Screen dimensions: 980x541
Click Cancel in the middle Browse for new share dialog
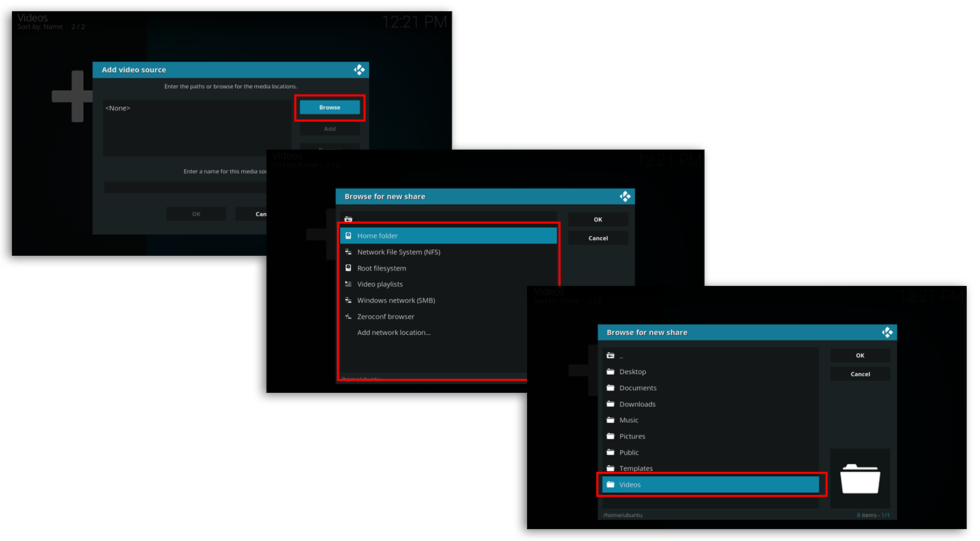click(x=598, y=238)
